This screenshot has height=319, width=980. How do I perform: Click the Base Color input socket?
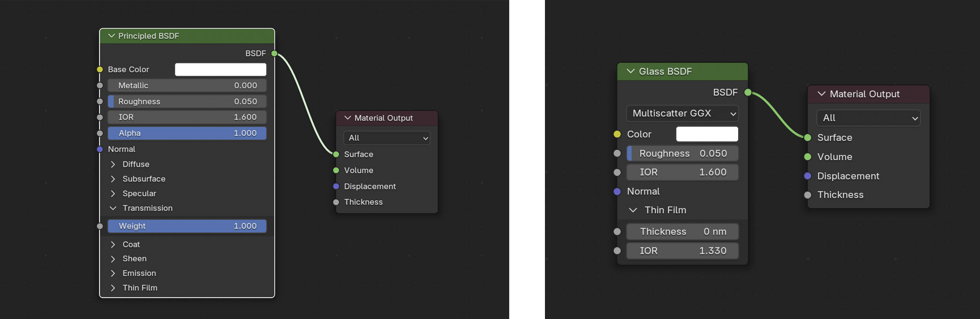point(100,70)
